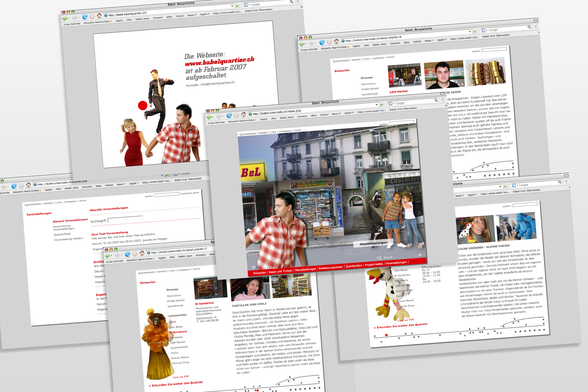The image size is (588, 392).
Task: Click the home icon in the events.php window
Action: (x=28, y=185)
